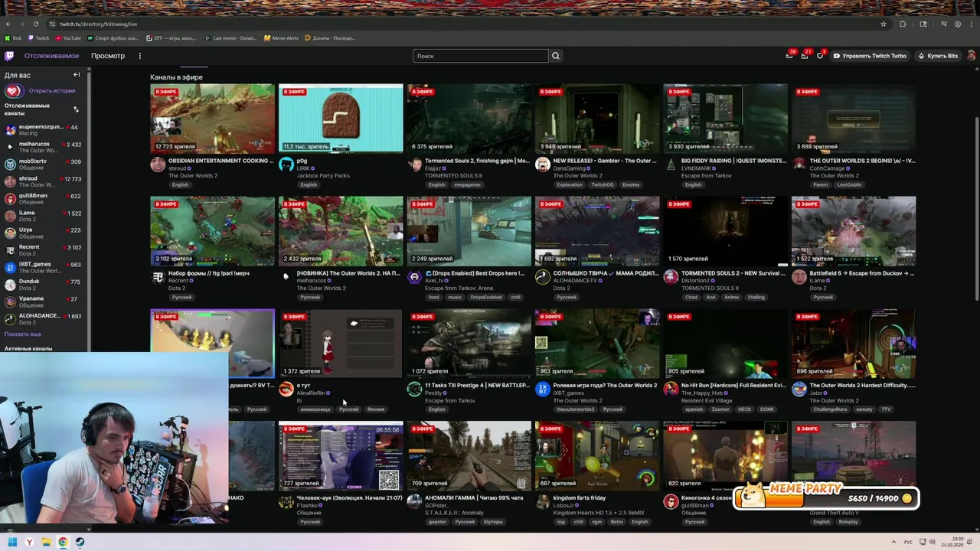The image size is (980, 551).
Task: Open the Спорт: футбол bookmark
Action: (x=113, y=38)
